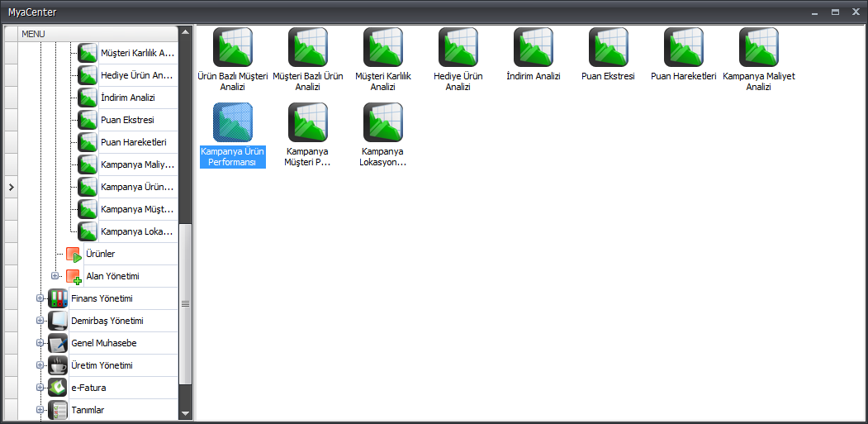Click the Üretim Yönetimi coffee cup icon
Image resolution: width=868 pixels, height=424 pixels.
58,365
